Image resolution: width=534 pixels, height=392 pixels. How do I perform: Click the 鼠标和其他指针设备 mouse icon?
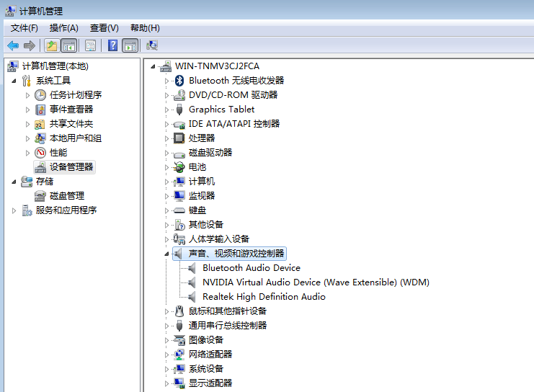point(179,311)
